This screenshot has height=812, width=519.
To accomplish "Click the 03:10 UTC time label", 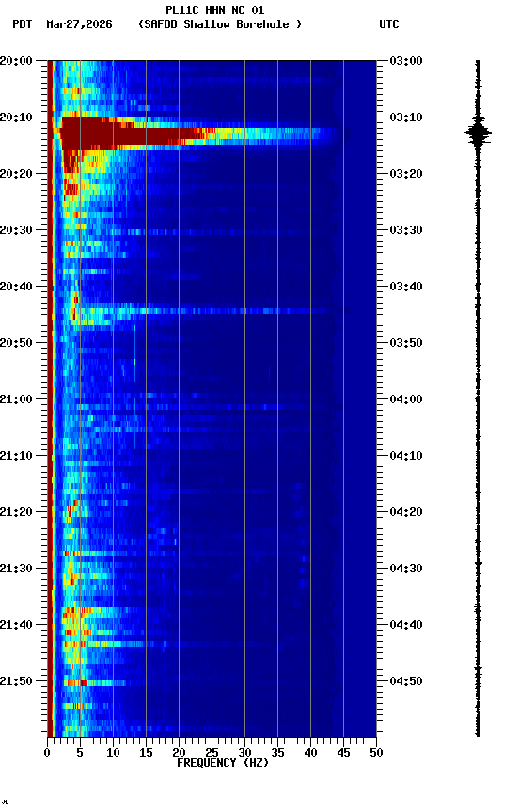I will coord(406,117).
